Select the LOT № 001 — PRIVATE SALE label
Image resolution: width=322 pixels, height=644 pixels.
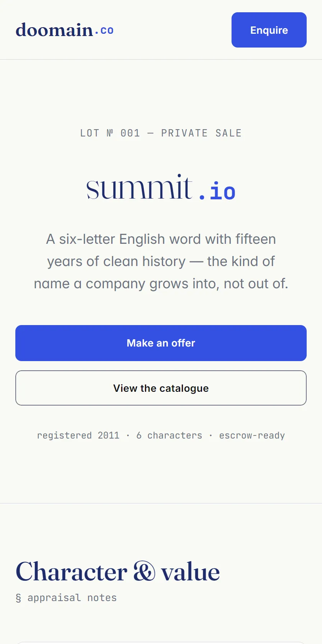[161, 133]
